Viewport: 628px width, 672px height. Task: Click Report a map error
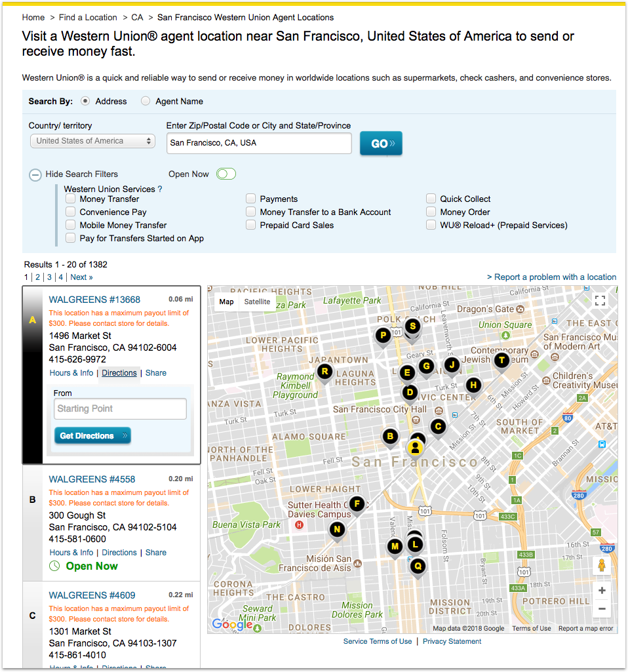coord(585,628)
